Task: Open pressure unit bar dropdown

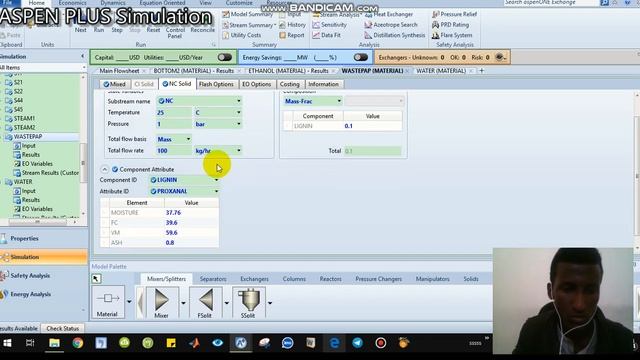Action: 239,124
